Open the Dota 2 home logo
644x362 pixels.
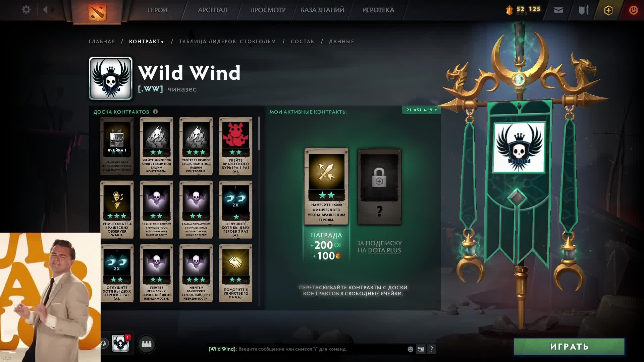point(97,11)
